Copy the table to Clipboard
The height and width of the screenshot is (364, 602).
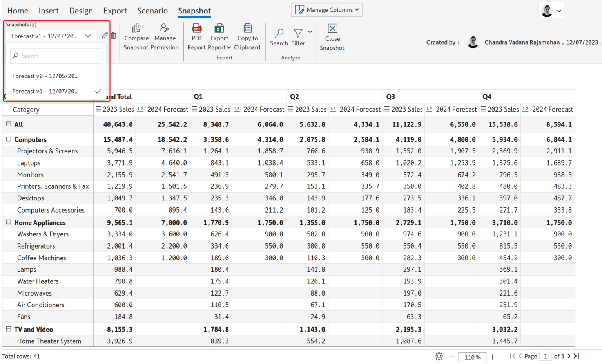[x=247, y=37]
